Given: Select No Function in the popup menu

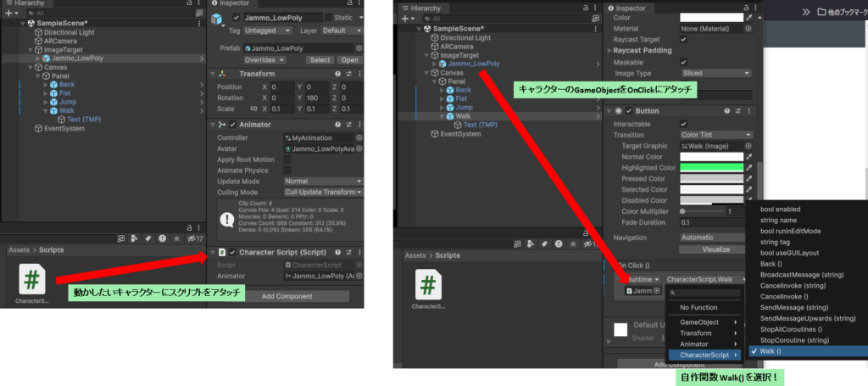Looking at the screenshot, I should (699, 307).
